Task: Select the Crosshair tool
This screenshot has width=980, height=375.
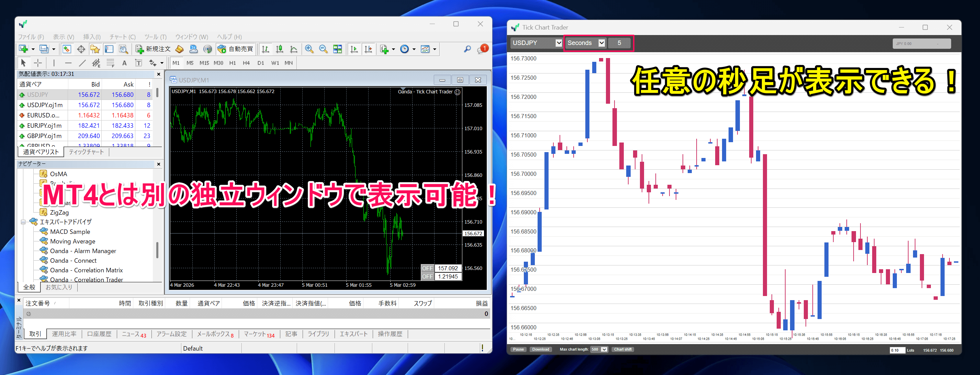Action: 38,63
